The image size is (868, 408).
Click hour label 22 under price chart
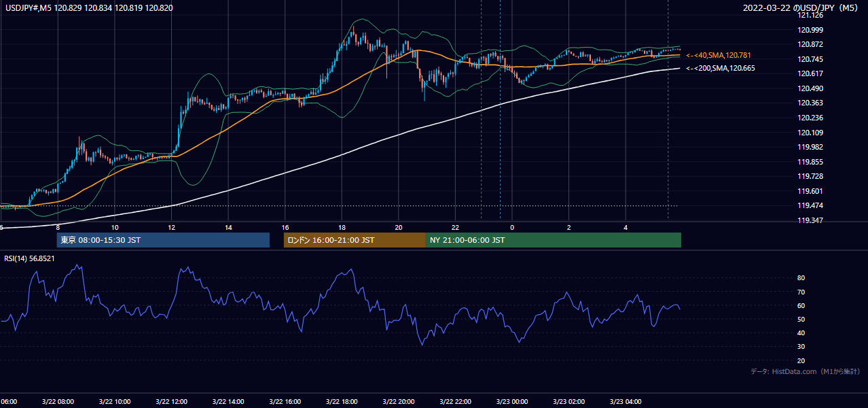pyautogui.click(x=455, y=227)
